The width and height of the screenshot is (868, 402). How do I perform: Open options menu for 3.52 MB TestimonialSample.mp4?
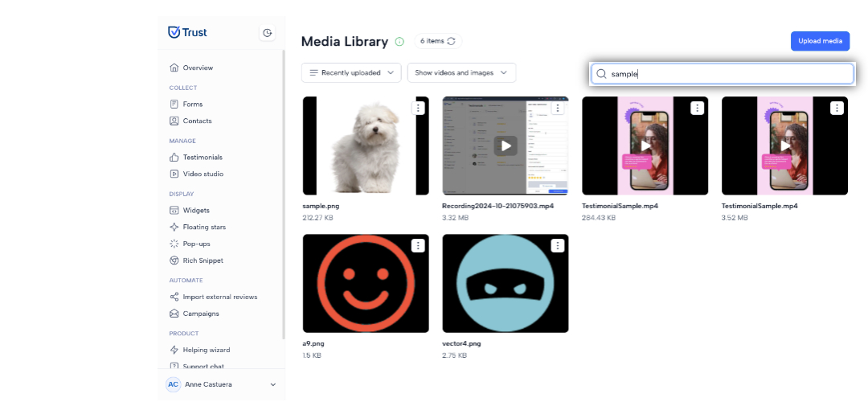tap(837, 108)
